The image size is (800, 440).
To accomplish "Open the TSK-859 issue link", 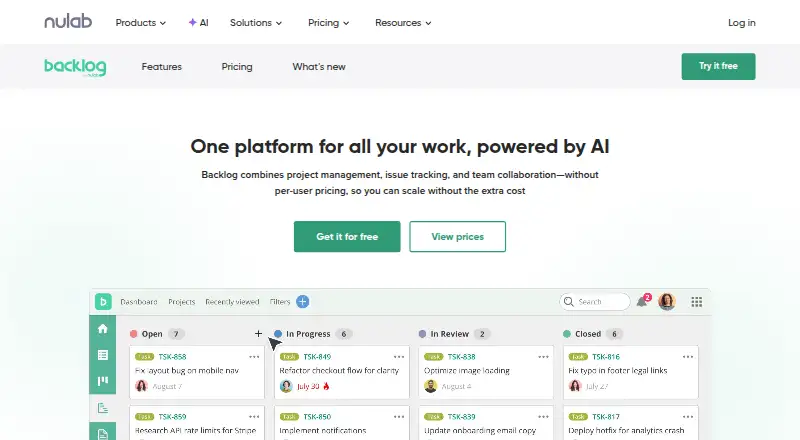I will [172, 417].
